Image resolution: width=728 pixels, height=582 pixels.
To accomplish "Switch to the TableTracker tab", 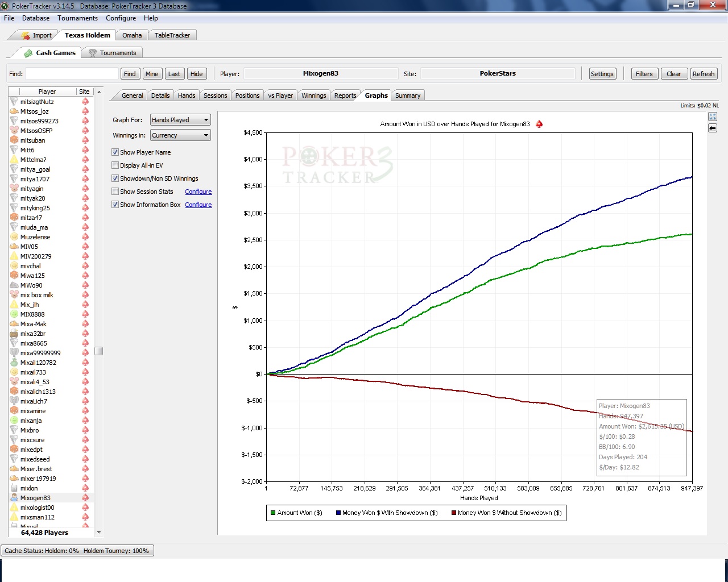I will click(x=172, y=35).
